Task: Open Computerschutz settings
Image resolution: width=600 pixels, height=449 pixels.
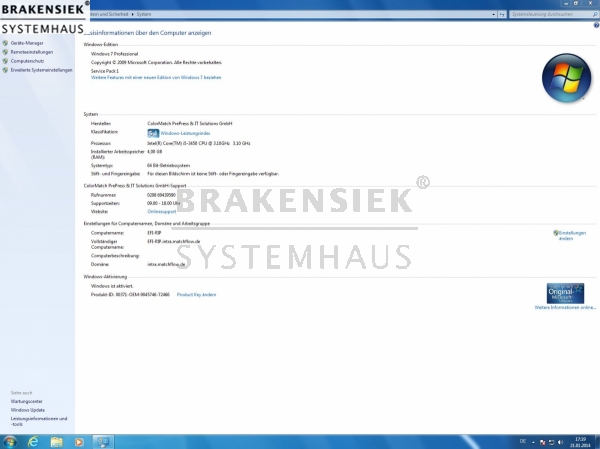Action: (27, 61)
